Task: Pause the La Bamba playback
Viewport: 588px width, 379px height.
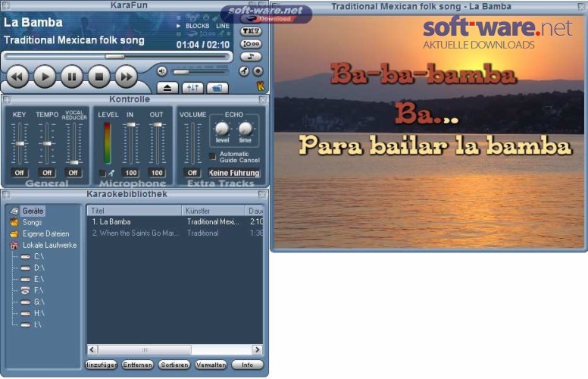Action: tap(72, 77)
